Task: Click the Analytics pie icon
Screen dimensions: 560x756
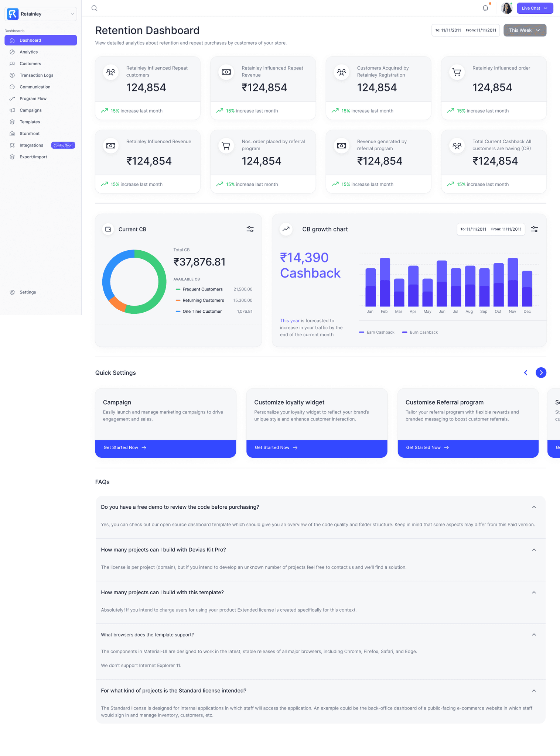Action: pos(12,52)
